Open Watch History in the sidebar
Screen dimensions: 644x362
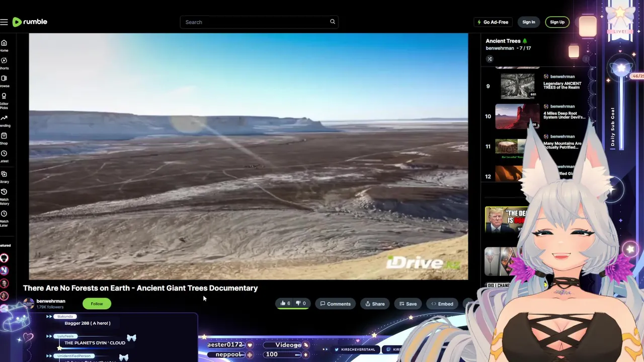point(4,197)
